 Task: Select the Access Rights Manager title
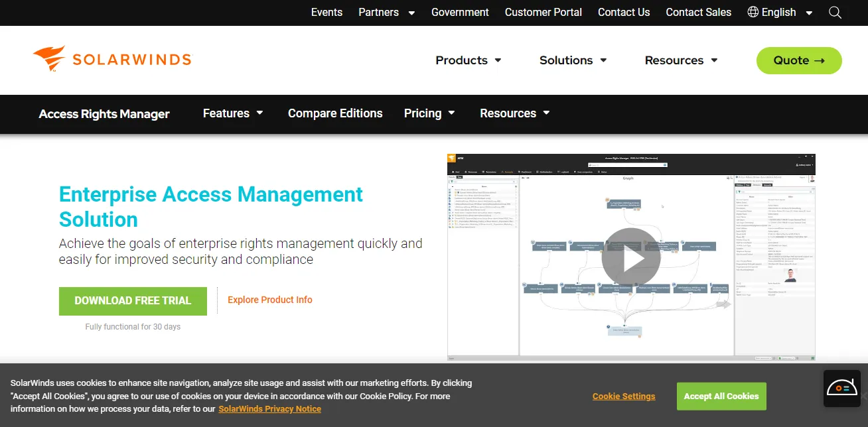click(104, 114)
